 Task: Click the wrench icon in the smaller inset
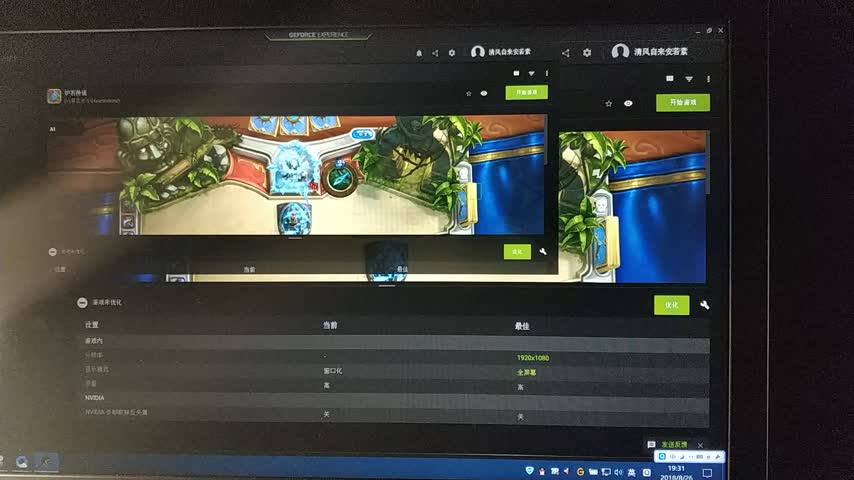542,252
